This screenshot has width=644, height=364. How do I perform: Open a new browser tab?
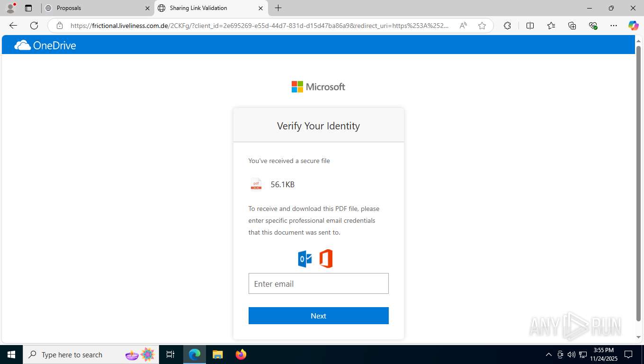[278, 8]
